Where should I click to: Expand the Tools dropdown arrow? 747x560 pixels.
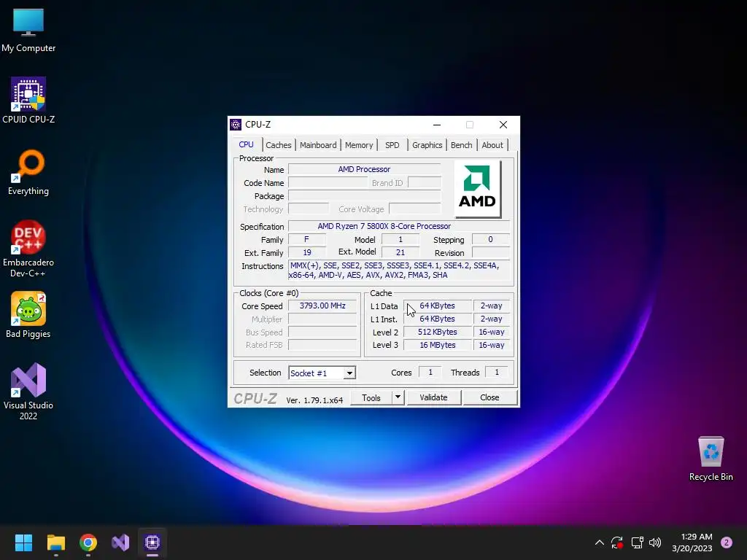tap(398, 397)
